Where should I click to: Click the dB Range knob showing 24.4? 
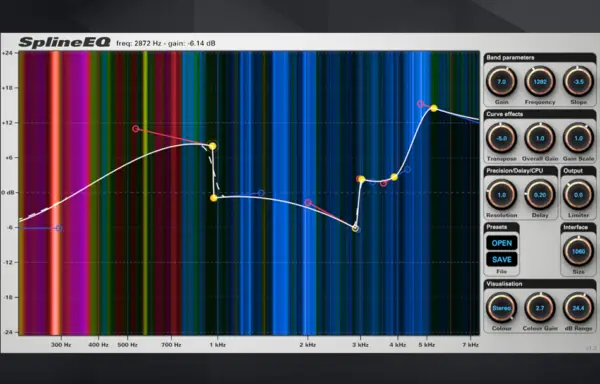(x=578, y=308)
